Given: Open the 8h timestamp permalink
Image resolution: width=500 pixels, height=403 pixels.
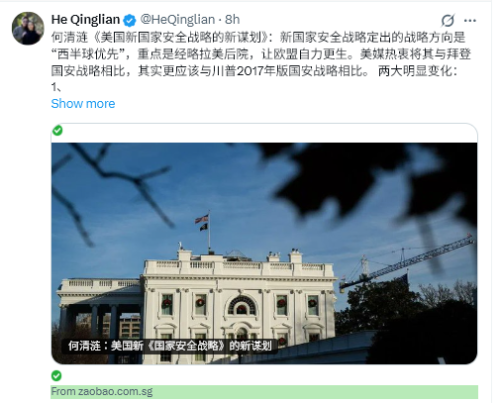Looking at the screenshot, I should (232, 20).
